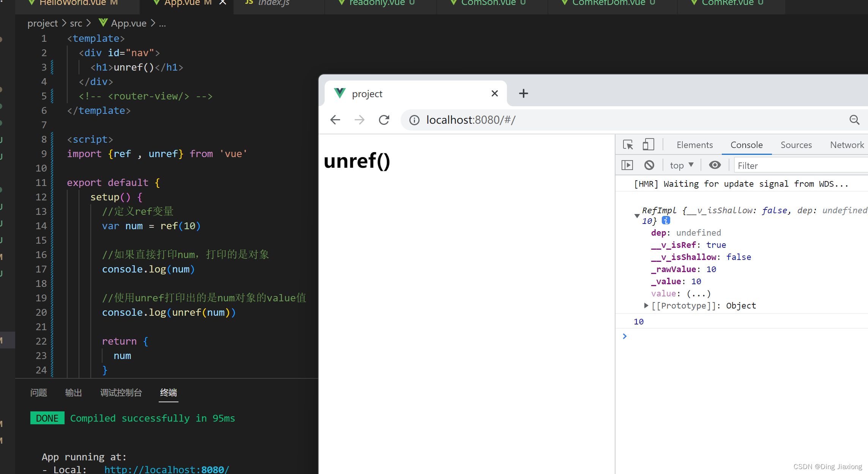Viewport: 868px width, 474px height.
Task: Click the Filter input field in console
Action: pos(800,165)
